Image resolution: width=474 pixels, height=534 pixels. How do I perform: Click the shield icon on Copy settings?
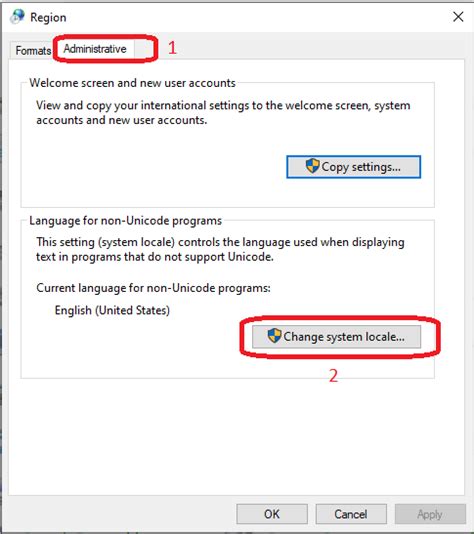coord(312,166)
